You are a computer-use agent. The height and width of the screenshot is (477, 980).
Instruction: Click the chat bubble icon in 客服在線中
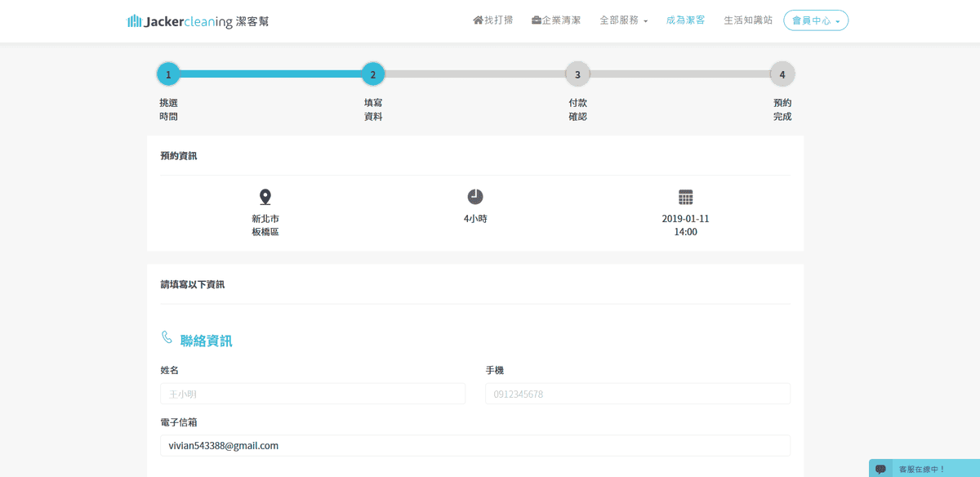tap(880, 469)
